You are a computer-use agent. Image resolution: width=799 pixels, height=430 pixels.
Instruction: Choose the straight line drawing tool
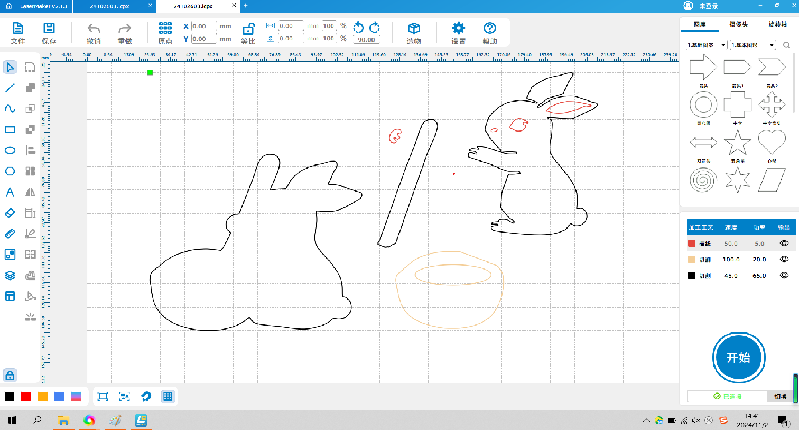pos(10,88)
